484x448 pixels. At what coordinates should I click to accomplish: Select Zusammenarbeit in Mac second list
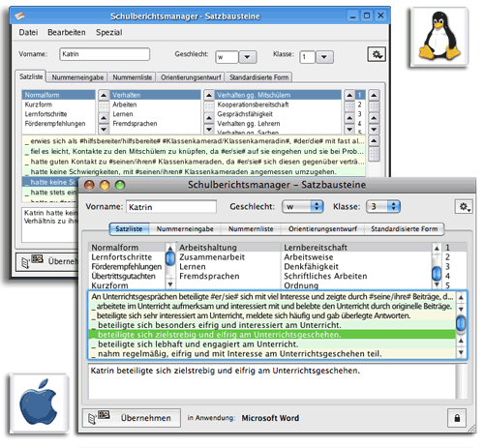click(x=228, y=257)
